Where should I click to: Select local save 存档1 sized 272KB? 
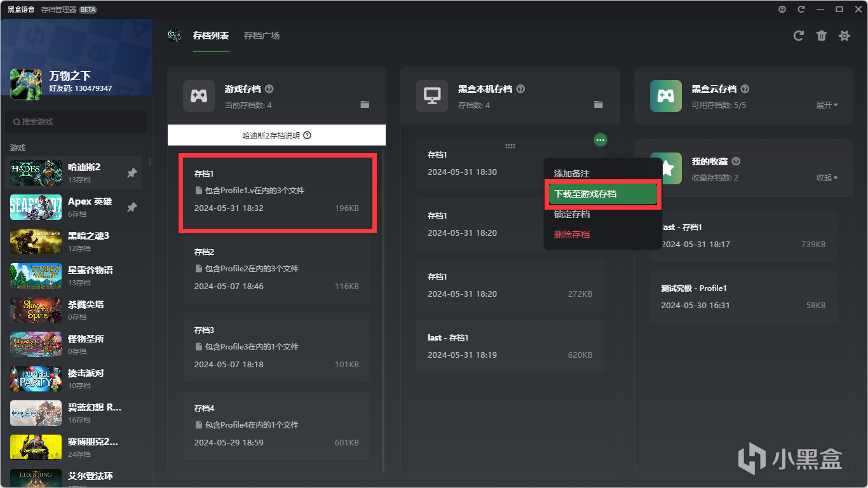[x=510, y=285]
